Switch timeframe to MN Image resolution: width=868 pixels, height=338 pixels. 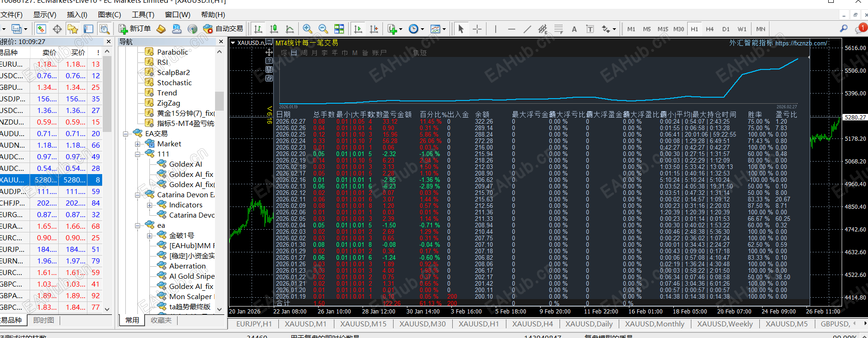point(761,29)
